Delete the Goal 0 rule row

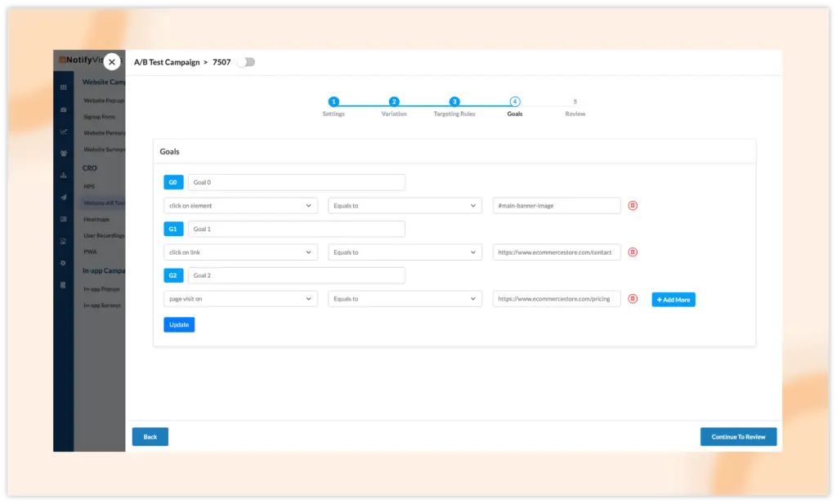pos(633,206)
